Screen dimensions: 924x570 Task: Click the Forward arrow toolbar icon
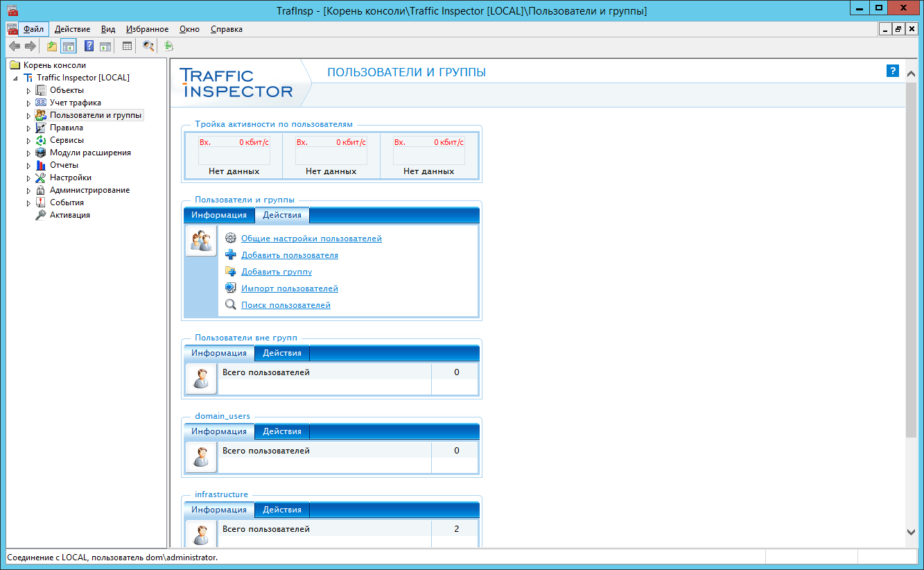(x=30, y=46)
